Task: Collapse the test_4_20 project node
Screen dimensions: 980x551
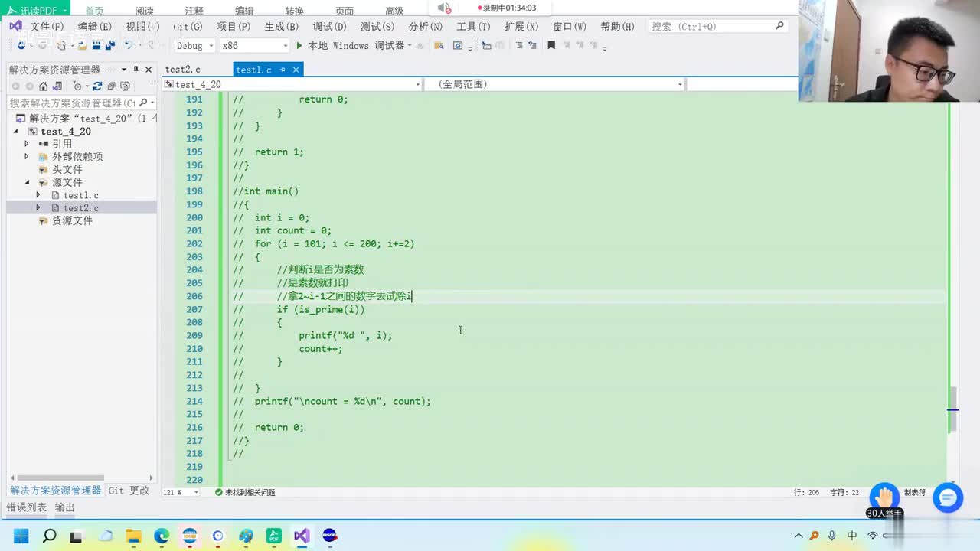Action: click(16, 132)
